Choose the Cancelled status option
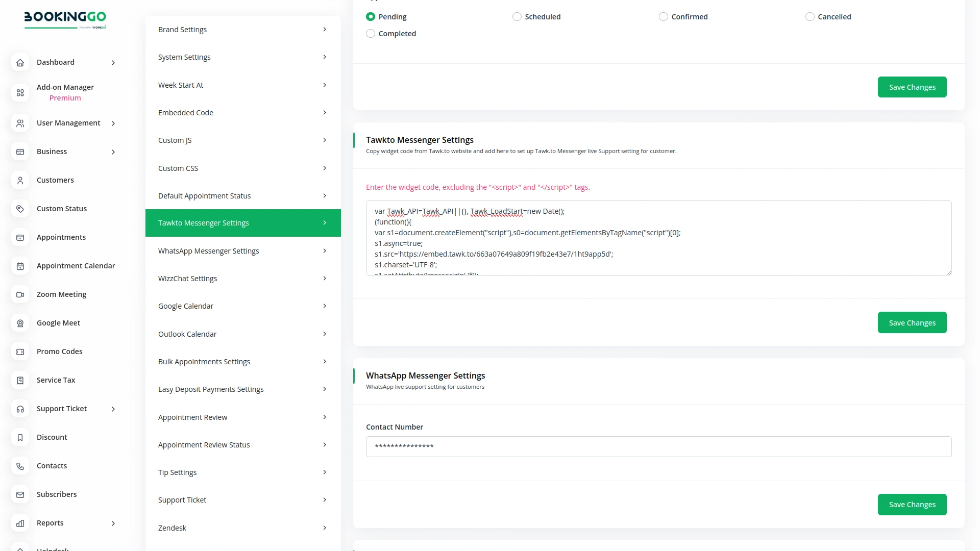 810,16
